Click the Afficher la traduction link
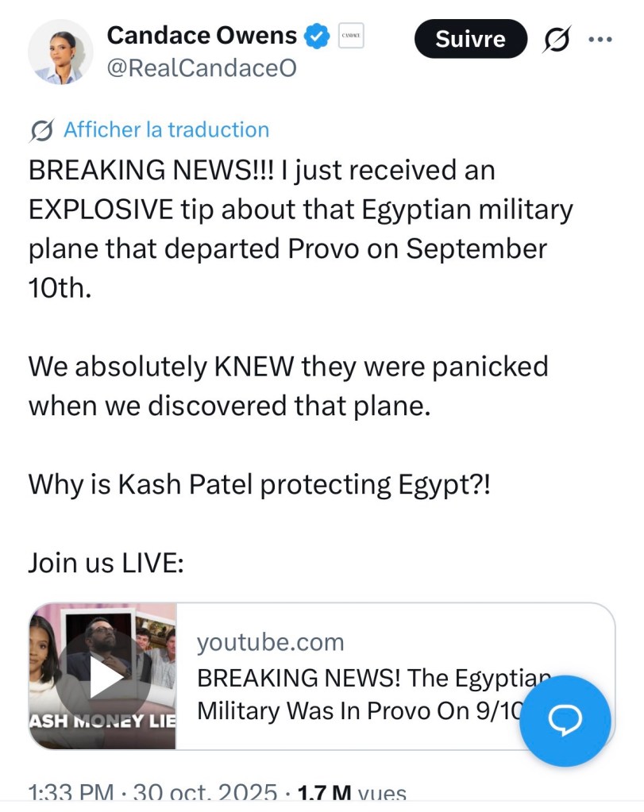 (x=166, y=130)
